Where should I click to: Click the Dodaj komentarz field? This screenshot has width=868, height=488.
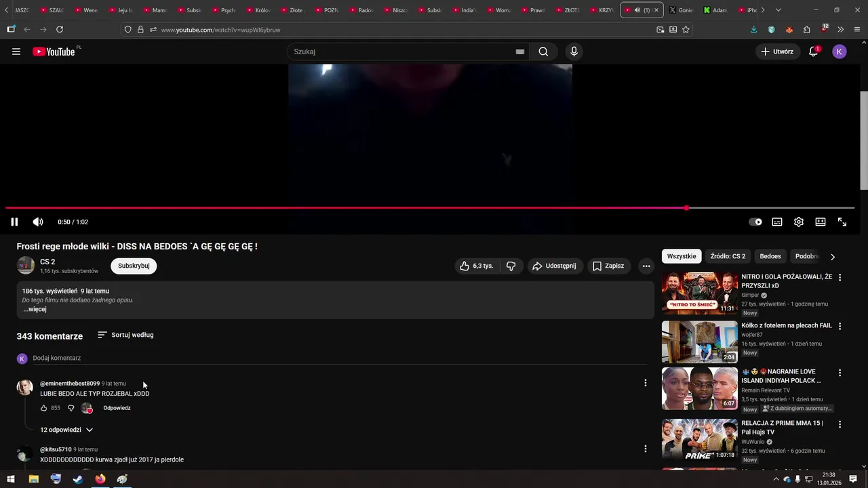339,358
